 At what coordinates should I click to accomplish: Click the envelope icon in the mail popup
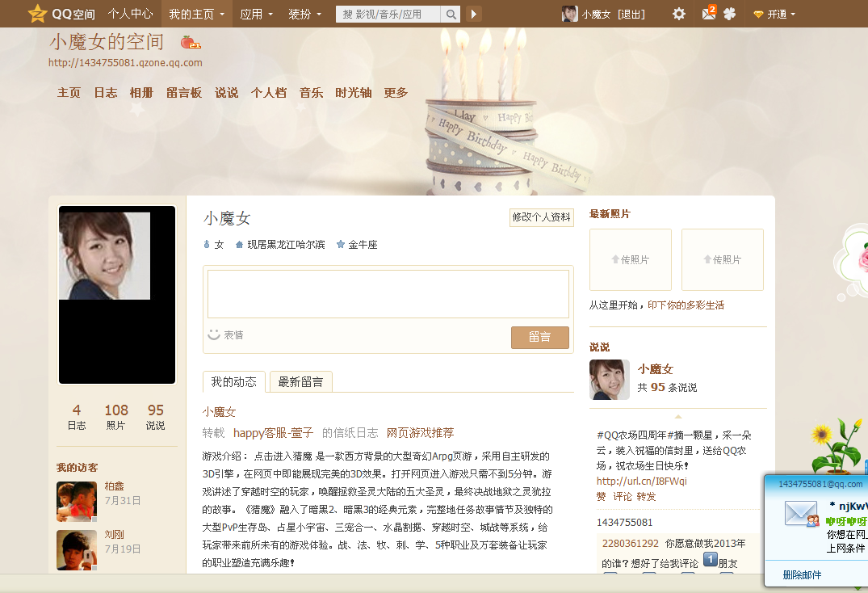pos(801,511)
